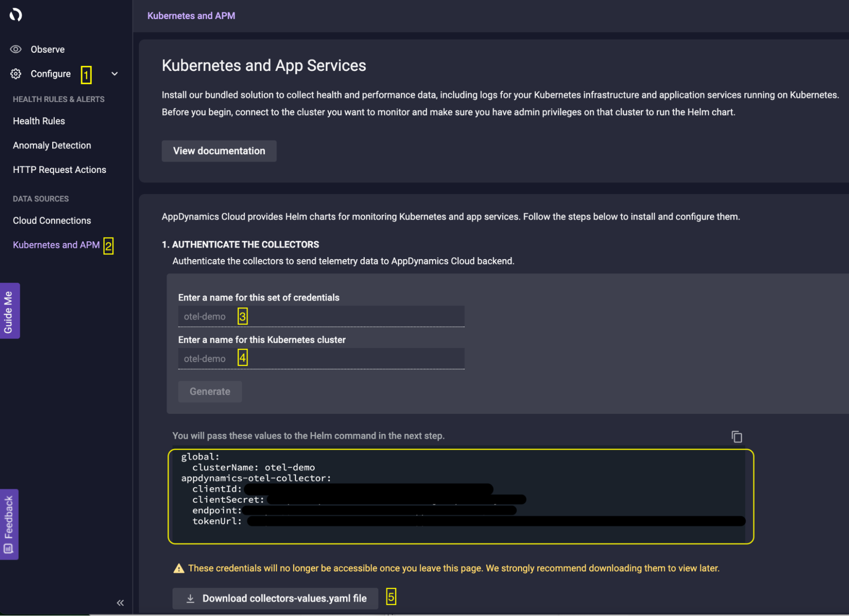Image resolution: width=849 pixels, height=616 pixels.
Task: Select the Health Rules navigation item
Action: [x=38, y=121]
